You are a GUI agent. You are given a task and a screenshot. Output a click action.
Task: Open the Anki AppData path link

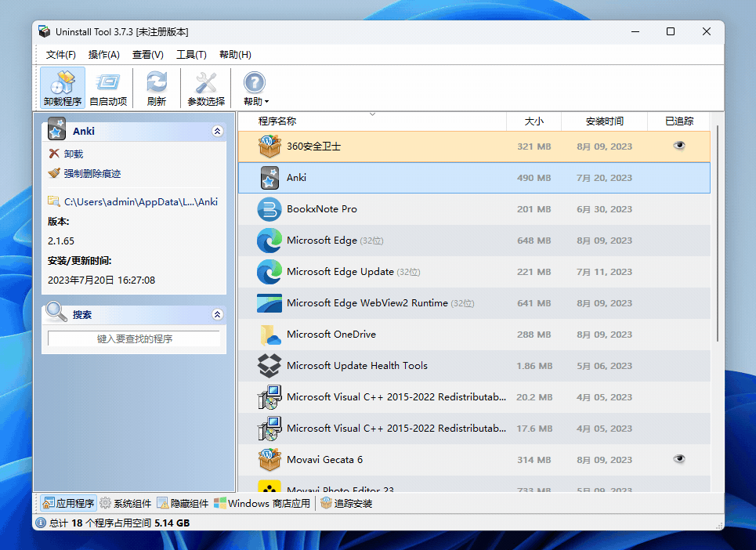pos(139,201)
